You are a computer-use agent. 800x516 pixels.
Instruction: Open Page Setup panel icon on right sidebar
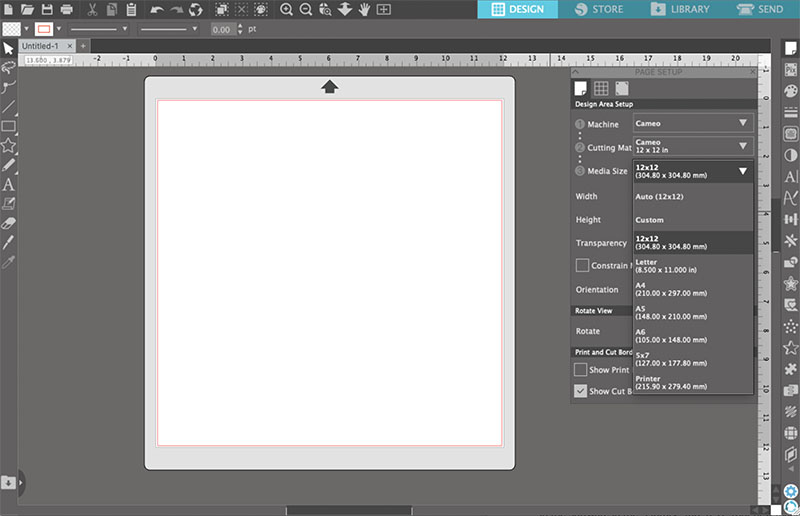(790, 48)
